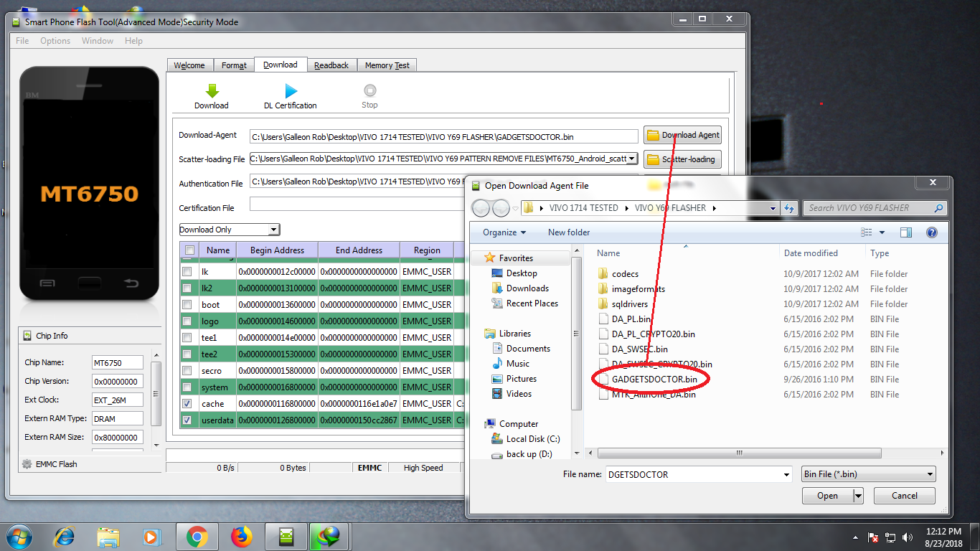Check the logo partition checkbox
Viewport: 980px width, 551px height.
pyautogui.click(x=187, y=321)
